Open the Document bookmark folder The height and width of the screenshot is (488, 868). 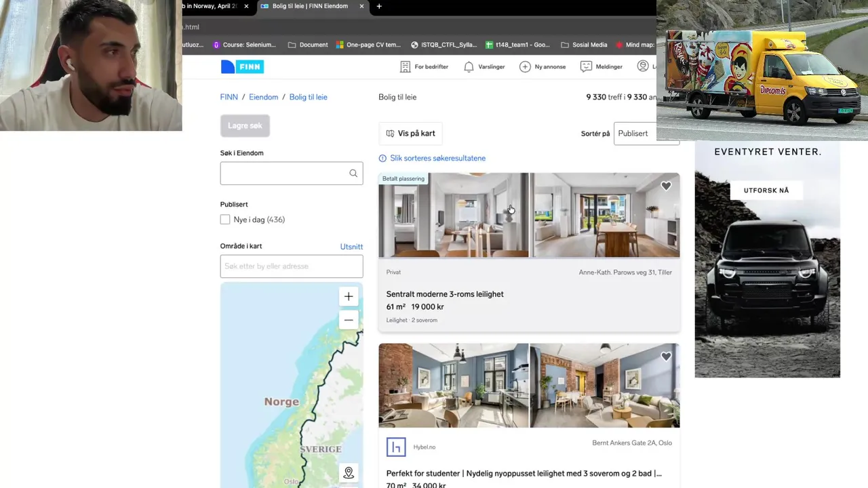[308, 45]
